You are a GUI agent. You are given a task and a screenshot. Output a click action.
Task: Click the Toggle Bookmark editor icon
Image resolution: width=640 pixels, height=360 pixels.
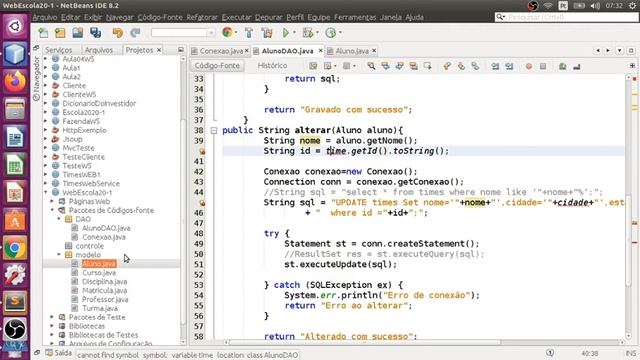(475, 66)
